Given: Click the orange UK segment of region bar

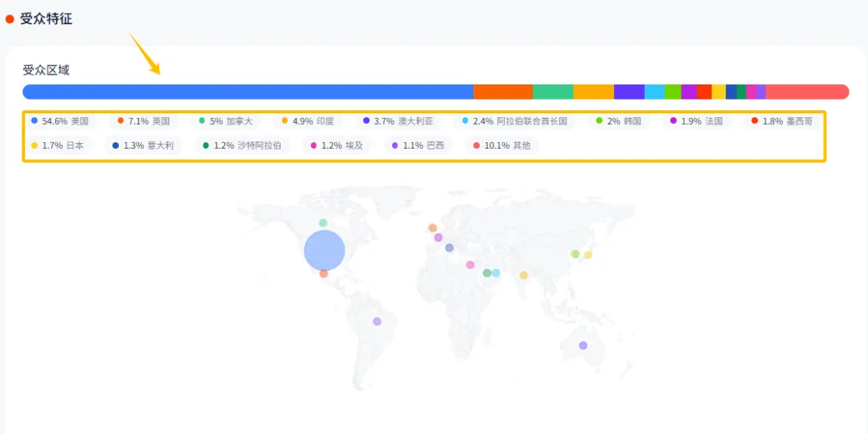Looking at the screenshot, I should (x=502, y=92).
